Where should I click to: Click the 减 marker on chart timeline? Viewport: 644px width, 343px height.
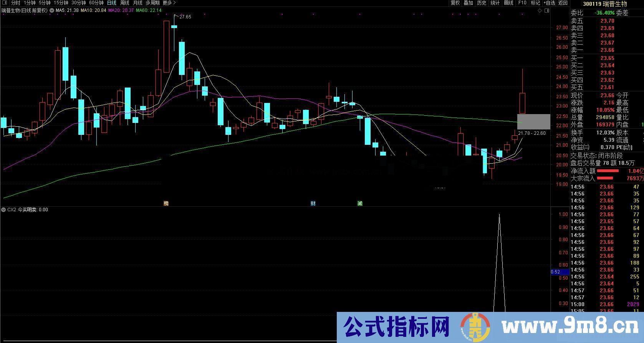[360, 203]
